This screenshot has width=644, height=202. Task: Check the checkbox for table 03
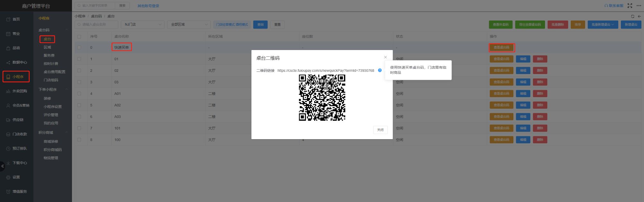79,82
